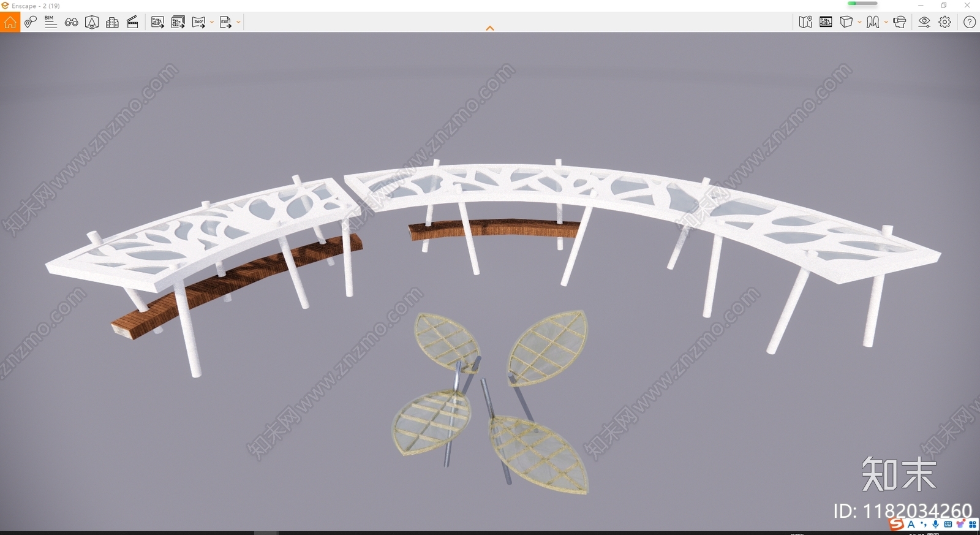Image resolution: width=980 pixels, height=535 pixels.
Task: Open the Help question mark icon
Action: pyautogui.click(x=970, y=23)
